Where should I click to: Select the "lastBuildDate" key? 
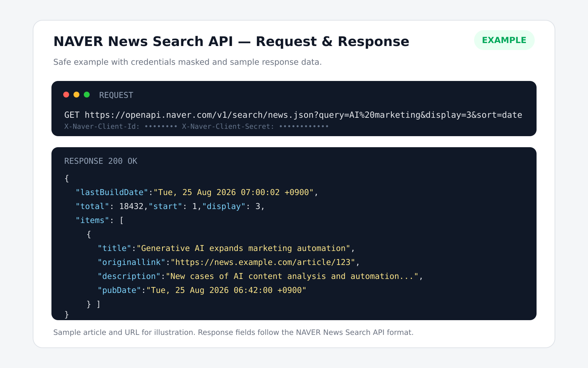112,192
